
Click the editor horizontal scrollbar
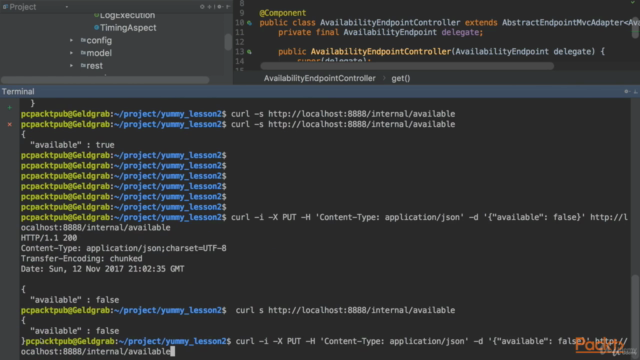407,66
